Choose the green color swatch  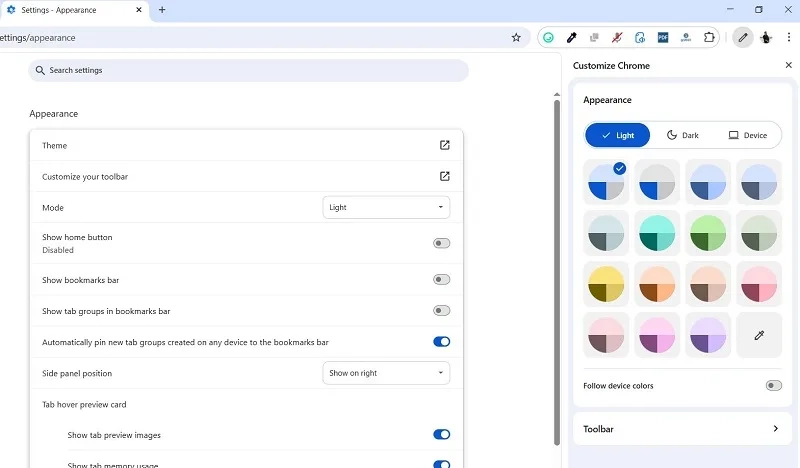[x=708, y=233]
